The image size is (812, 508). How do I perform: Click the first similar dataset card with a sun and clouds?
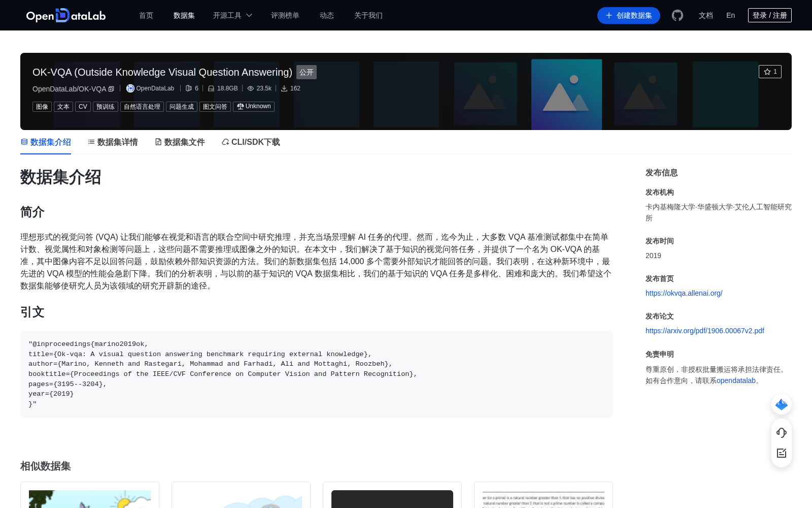[x=90, y=495]
